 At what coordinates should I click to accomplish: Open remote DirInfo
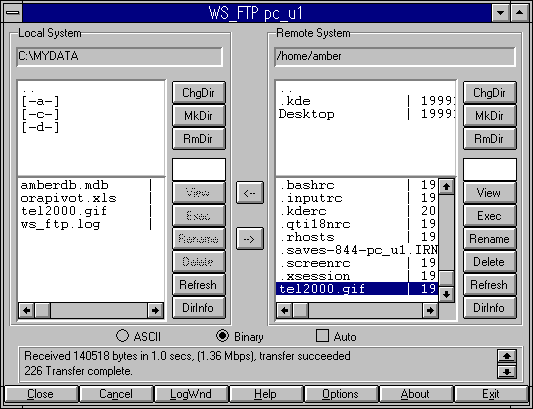489,308
